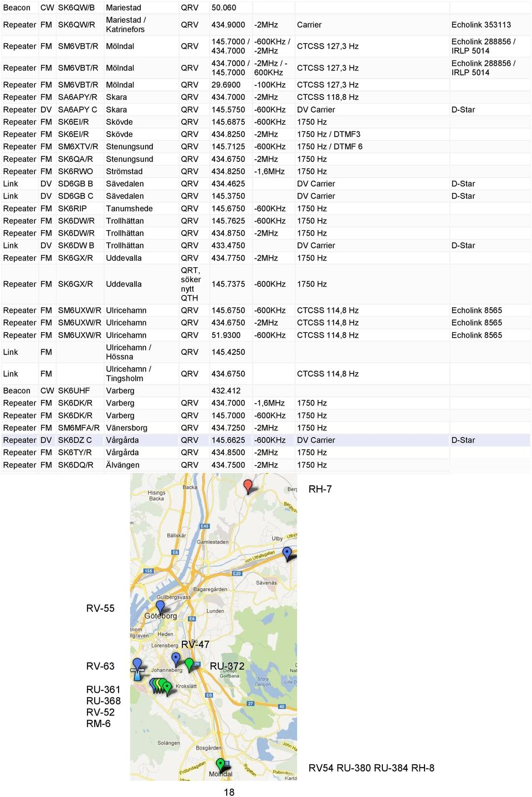Select the RM-6 map label
This screenshot has width=532, height=797.
coord(98,724)
